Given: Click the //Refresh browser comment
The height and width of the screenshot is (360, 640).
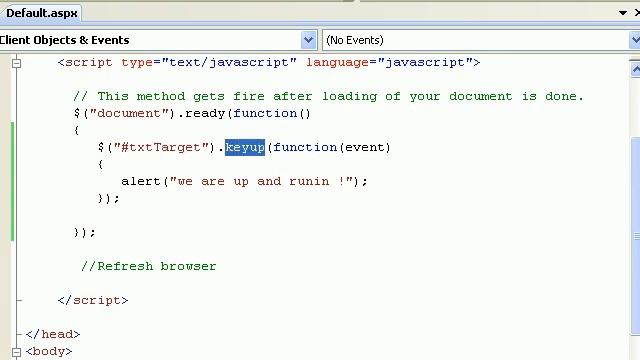Looking at the screenshot, I should 149,267.
